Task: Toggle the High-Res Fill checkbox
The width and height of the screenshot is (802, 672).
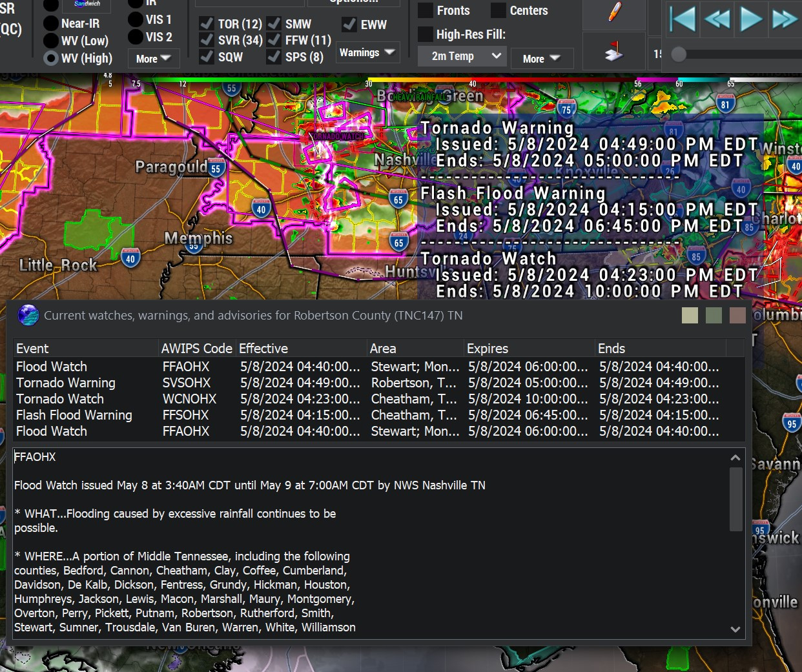Action: click(x=426, y=34)
